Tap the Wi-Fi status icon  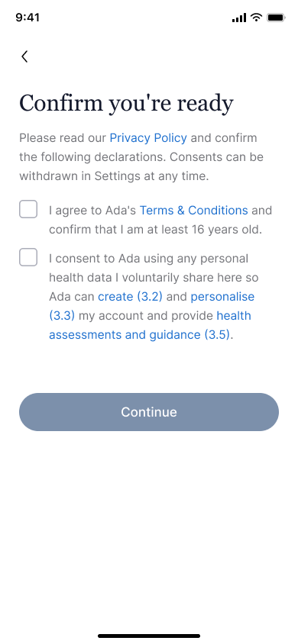click(x=257, y=18)
